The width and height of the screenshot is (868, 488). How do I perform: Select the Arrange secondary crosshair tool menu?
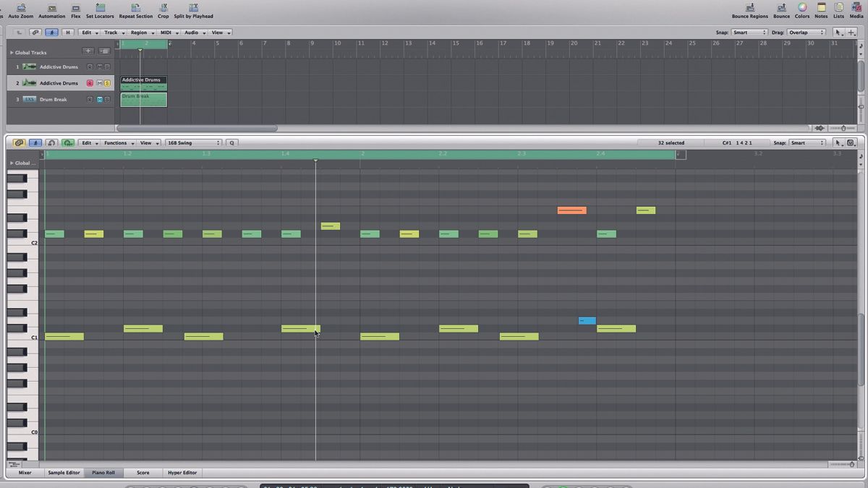[851, 33]
